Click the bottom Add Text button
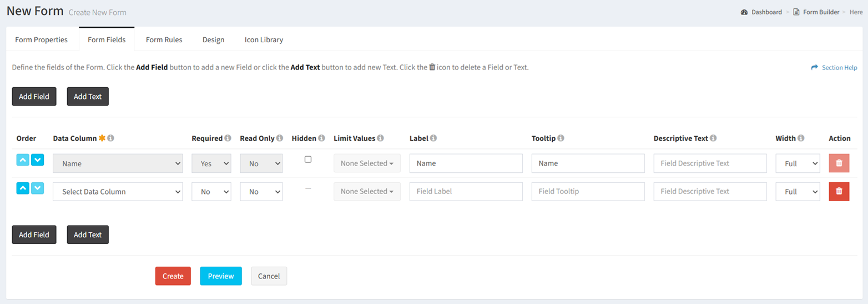868x304 pixels. point(88,235)
